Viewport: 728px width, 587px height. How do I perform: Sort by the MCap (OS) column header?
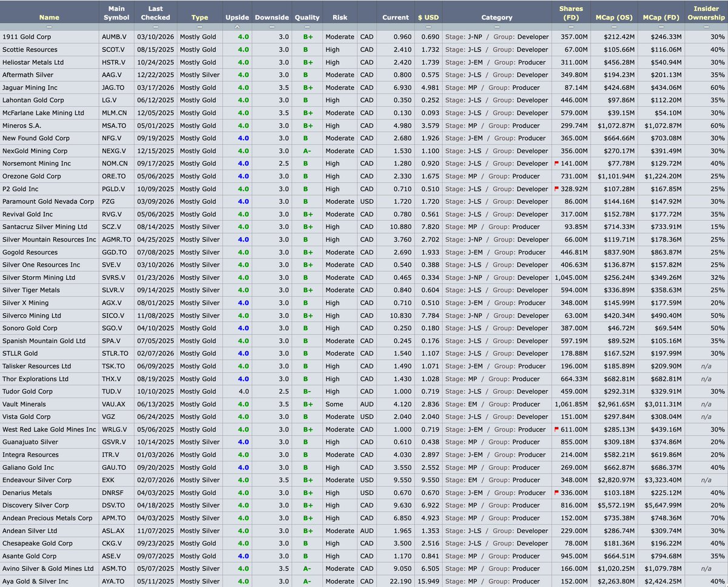[x=613, y=18]
